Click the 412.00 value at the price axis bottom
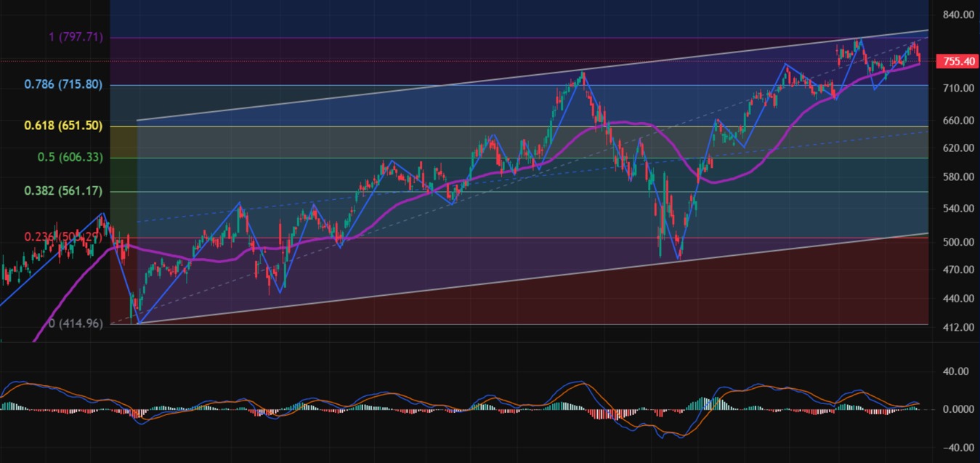The height and width of the screenshot is (463, 980). [957, 327]
